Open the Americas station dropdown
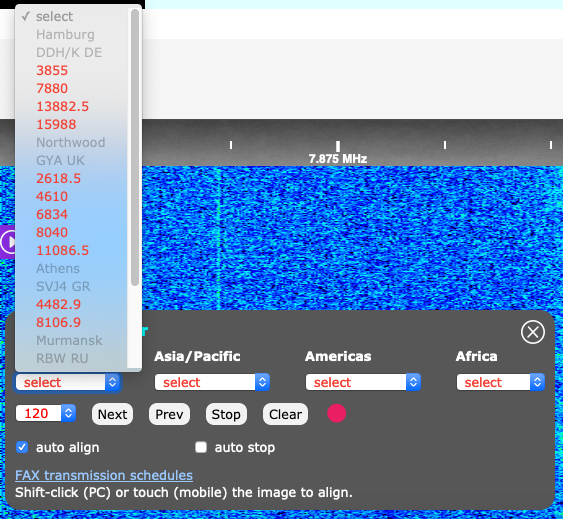This screenshot has height=519, width=563. pyautogui.click(x=363, y=382)
